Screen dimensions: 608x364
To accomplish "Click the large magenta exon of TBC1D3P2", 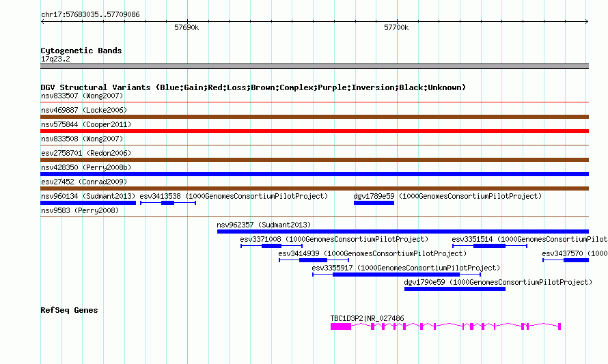I will pyautogui.click(x=341, y=327).
